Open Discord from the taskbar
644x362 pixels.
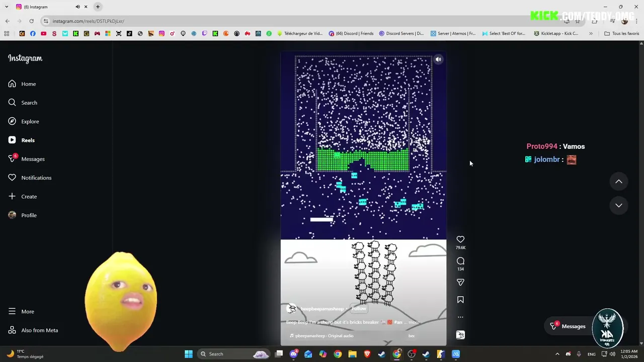pos(294,354)
